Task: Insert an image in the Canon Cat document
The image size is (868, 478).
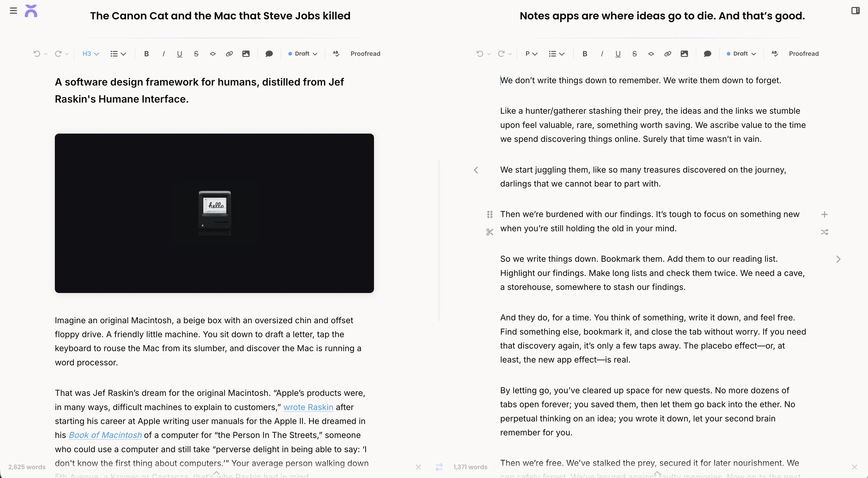Action: click(x=246, y=54)
